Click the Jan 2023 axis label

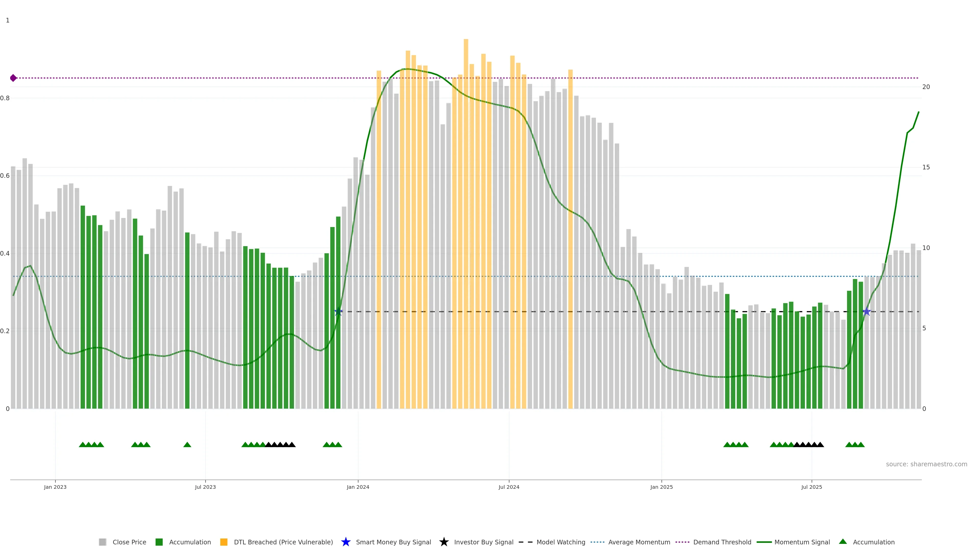click(x=55, y=487)
